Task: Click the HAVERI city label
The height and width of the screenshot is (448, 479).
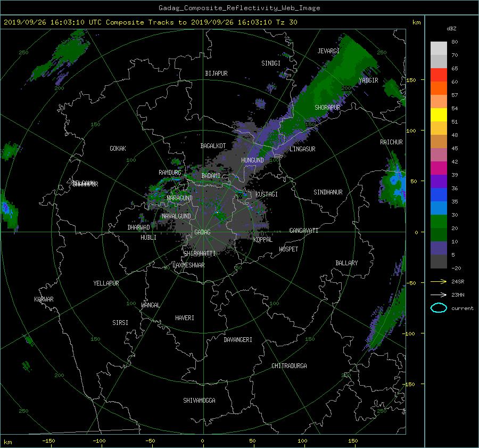Action: [x=185, y=318]
